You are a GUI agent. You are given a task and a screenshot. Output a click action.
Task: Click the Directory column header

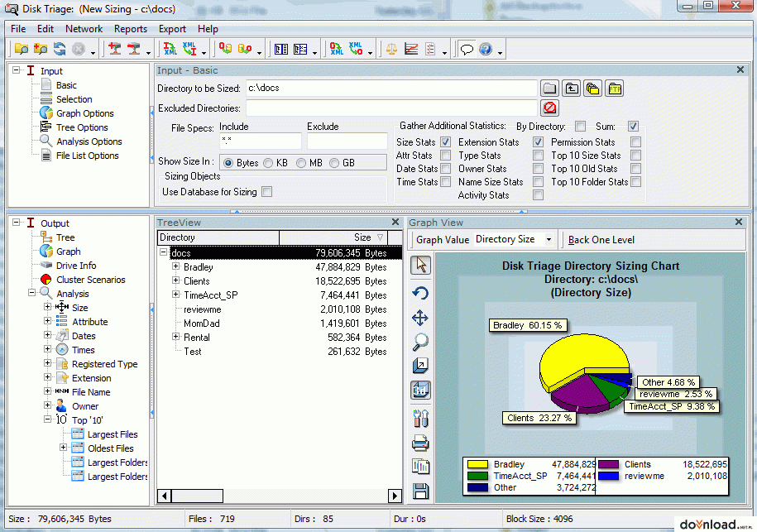(218, 237)
